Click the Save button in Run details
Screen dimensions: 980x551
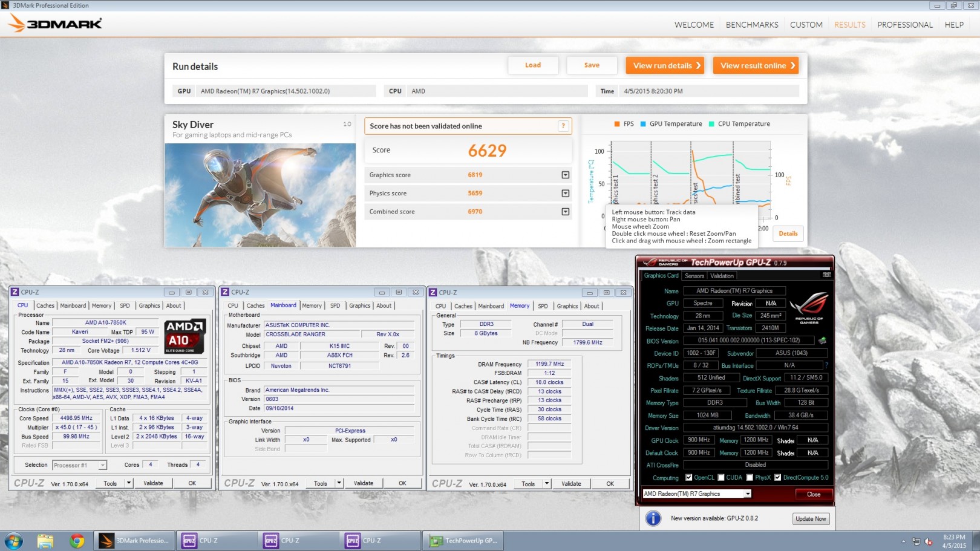tap(592, 65)
